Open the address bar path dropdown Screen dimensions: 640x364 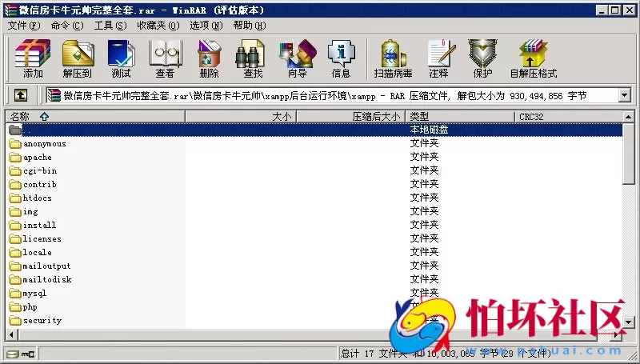coord(625,95)
